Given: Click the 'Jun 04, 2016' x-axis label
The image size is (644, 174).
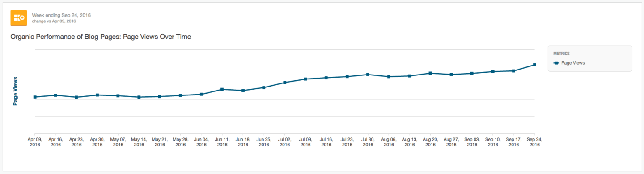Looking at the screenshot, I should point(201,142).
